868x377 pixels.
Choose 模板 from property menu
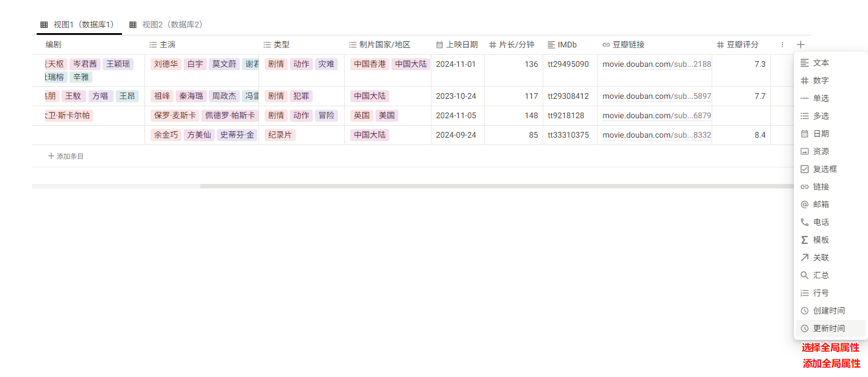tap(831, 240)
